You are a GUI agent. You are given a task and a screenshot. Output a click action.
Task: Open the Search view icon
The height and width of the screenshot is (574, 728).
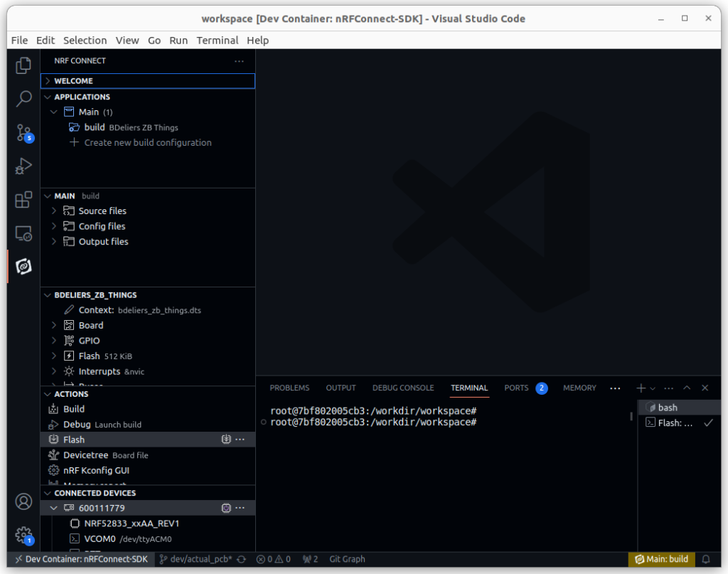tap(23, 99)
